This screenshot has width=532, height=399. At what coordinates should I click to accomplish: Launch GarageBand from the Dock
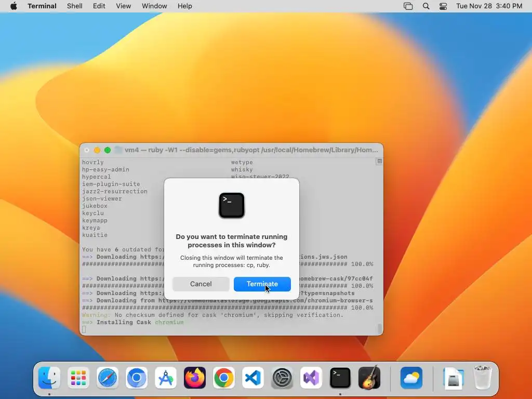[369, 378]
